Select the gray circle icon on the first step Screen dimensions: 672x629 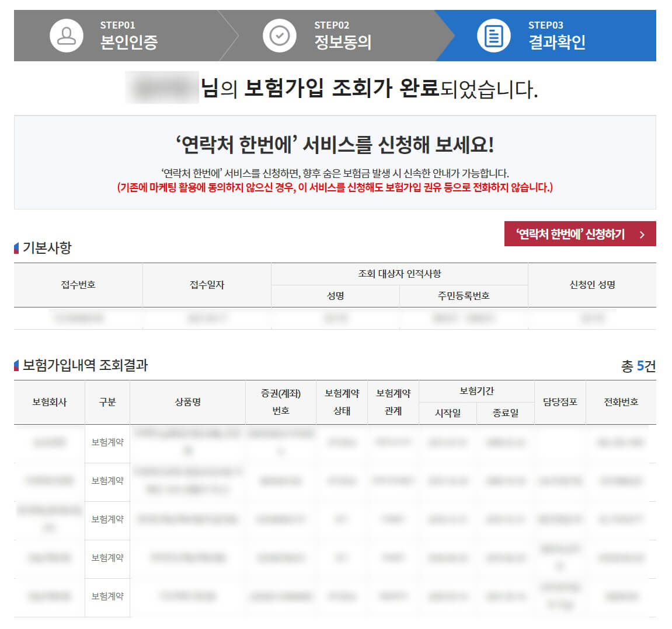(x=66, y=36)
